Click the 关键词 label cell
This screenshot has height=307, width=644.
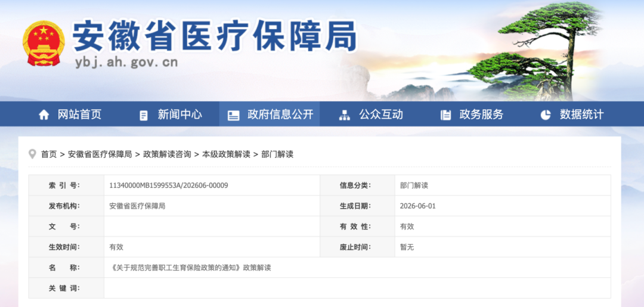[x=66, y=288]
